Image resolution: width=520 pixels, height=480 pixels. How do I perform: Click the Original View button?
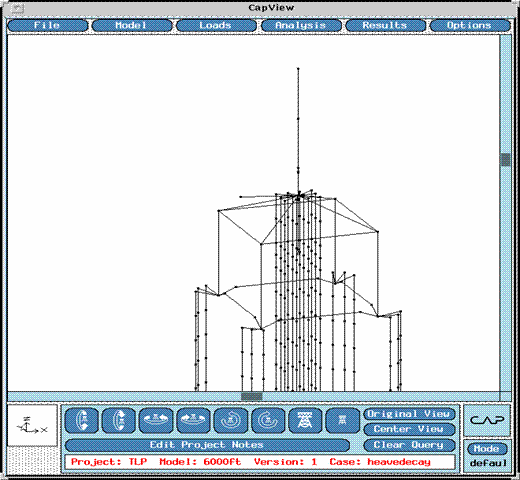coord(409,414)
